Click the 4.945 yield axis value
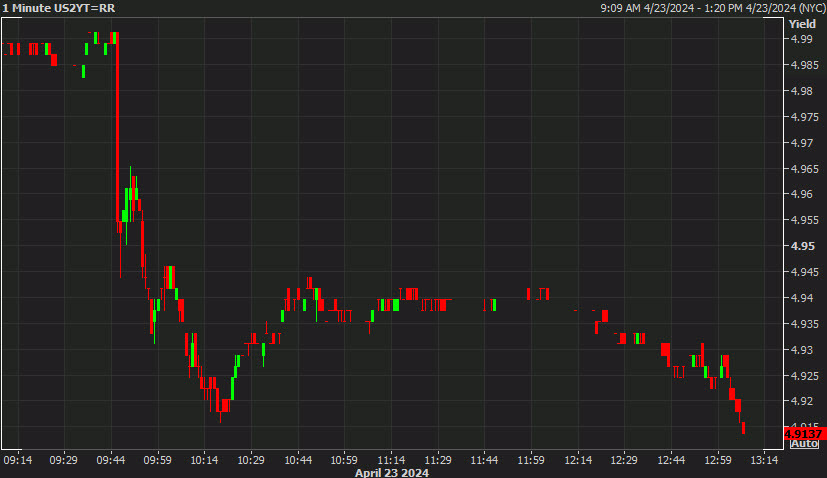The image size is (827, 478). tap(805, 272)
